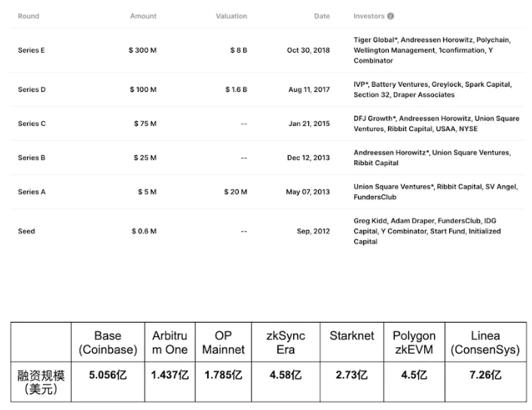Click the $ 25 M amount
Image resolution: width=532 pixels, height=410 pixels.
point(145,158)
